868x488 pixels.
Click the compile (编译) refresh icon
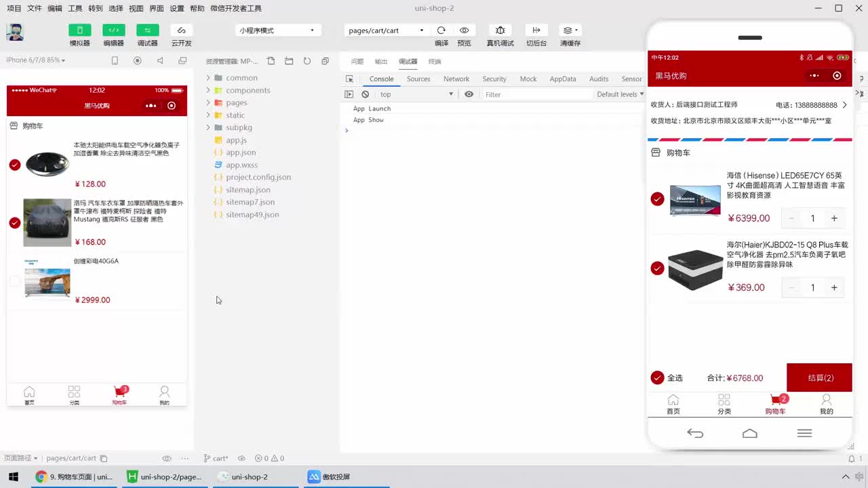[441, 30]
